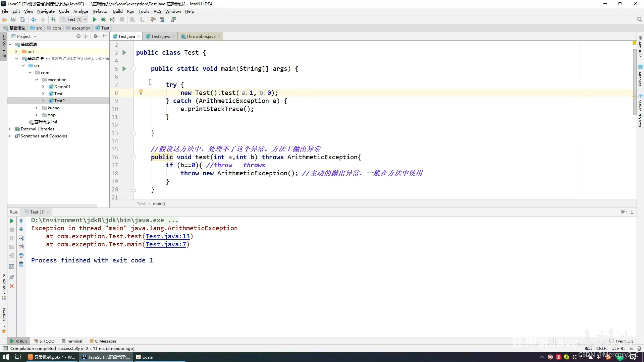This screenshot has width=644, height=362.
Task: Toggle the Pin Tab icon in Run panel
Action: click(12, 277)
